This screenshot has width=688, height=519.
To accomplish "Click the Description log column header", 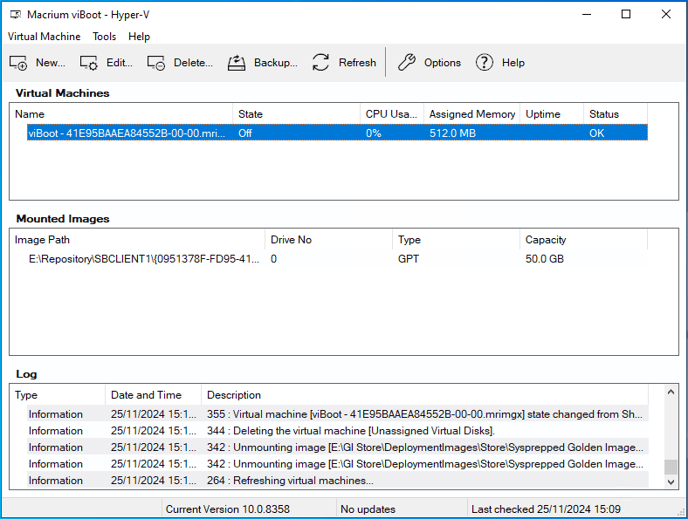I will 425,395.
